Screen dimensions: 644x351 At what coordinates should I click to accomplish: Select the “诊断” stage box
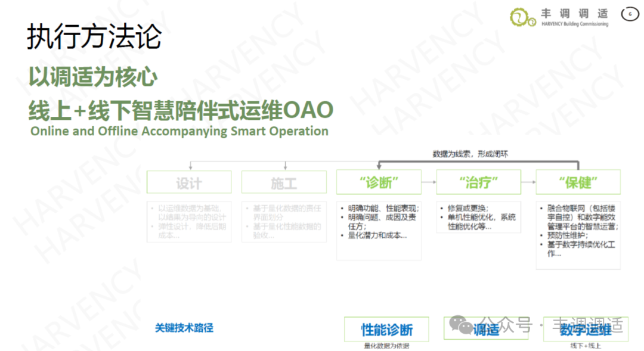click(379, 182)
